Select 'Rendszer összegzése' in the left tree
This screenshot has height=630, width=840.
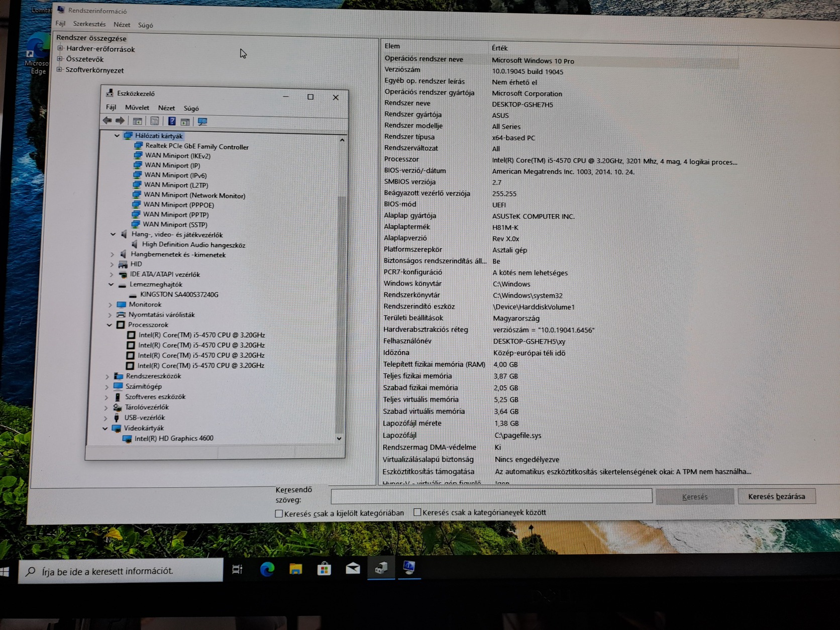pos(91,38)
